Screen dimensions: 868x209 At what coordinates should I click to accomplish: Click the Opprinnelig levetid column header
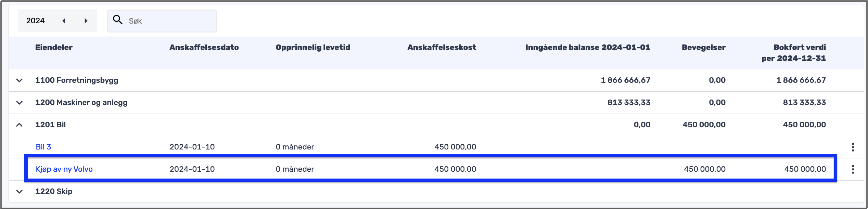[x=313, y=48]
